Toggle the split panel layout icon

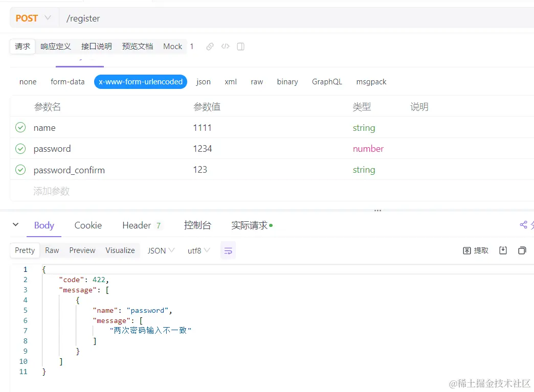pyautogui.click(x=240, y=47)
